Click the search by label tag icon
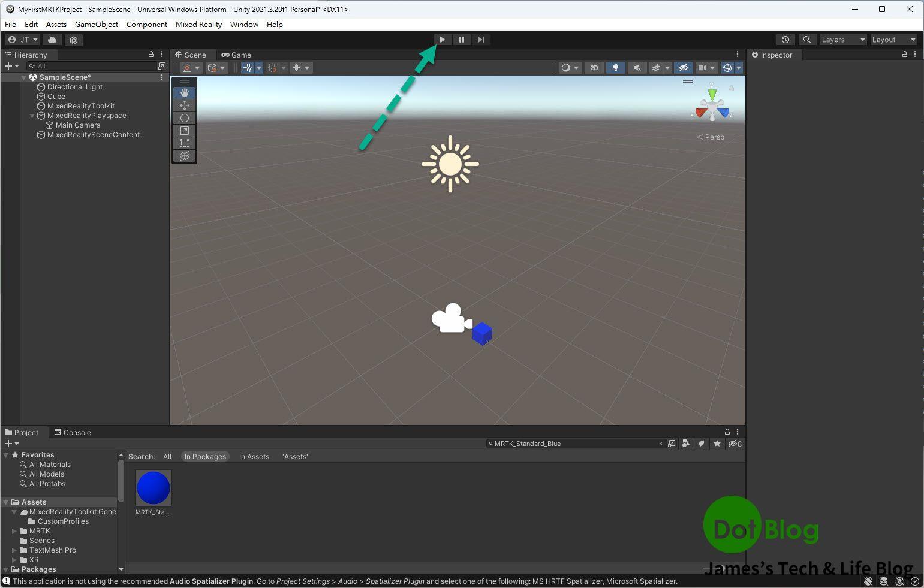The image size is (924, 588). point(701,444)
